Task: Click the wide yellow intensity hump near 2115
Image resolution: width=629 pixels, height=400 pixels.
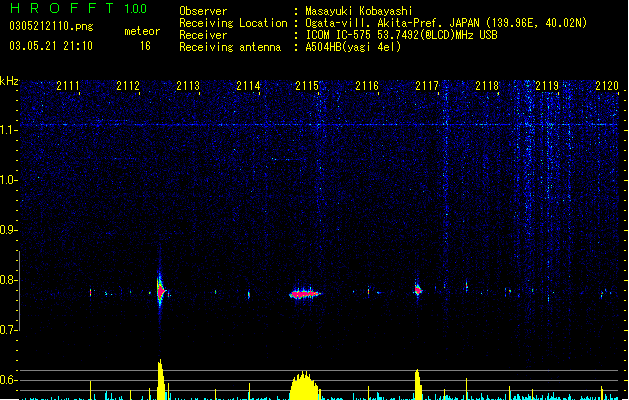Action: click(x=304, y=386)
